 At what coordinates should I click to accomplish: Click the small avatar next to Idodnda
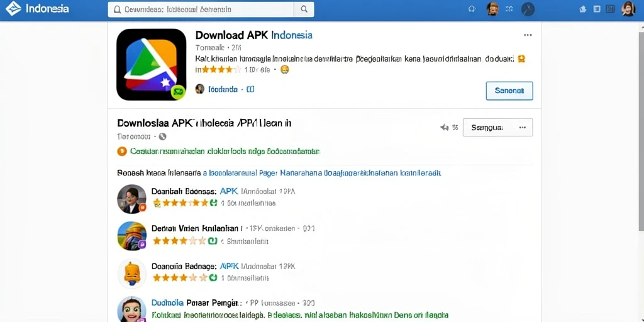pos(199,89)
